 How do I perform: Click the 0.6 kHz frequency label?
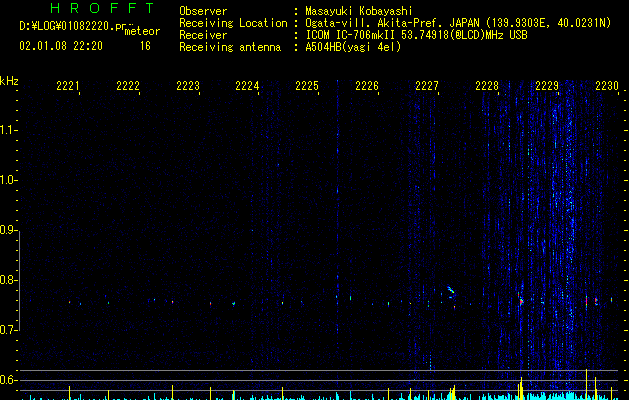coord(8,380)
